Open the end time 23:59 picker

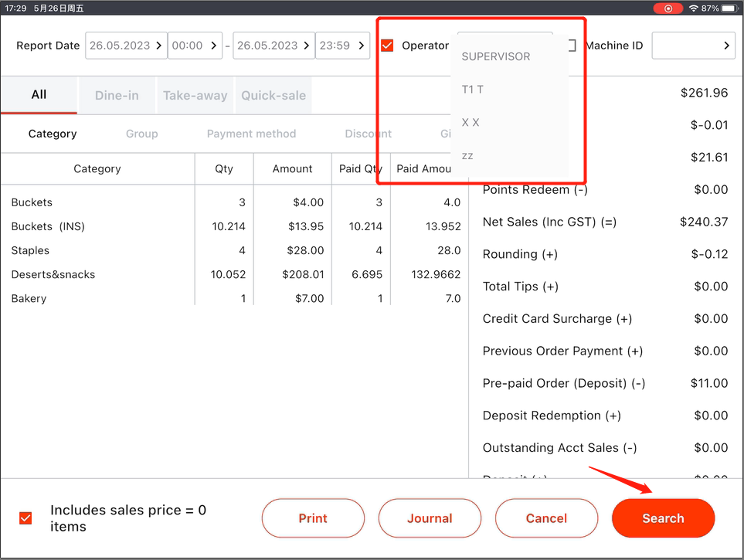tap(342, 46)
